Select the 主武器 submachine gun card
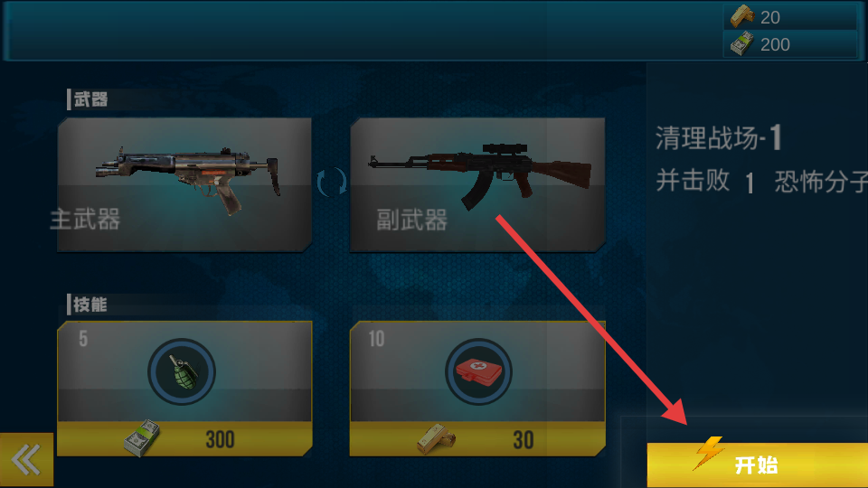The image size is (868, 488). [x=184, y=184]
